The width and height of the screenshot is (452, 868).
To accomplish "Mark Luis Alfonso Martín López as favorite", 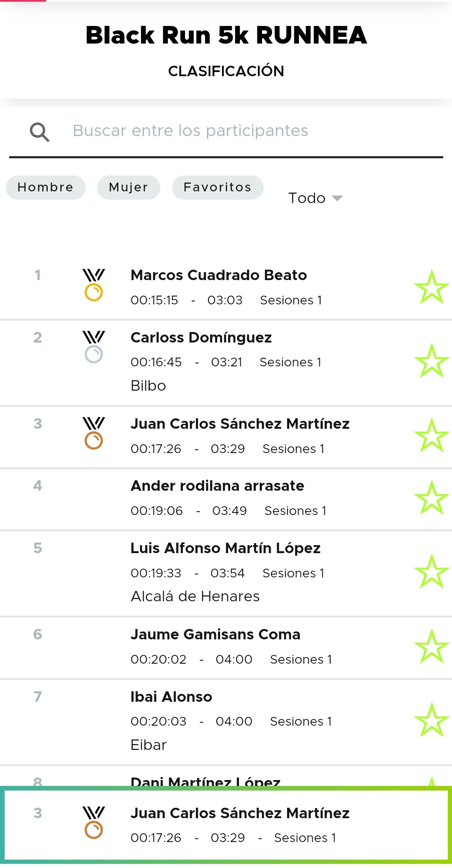I will [x=431, y=572].
